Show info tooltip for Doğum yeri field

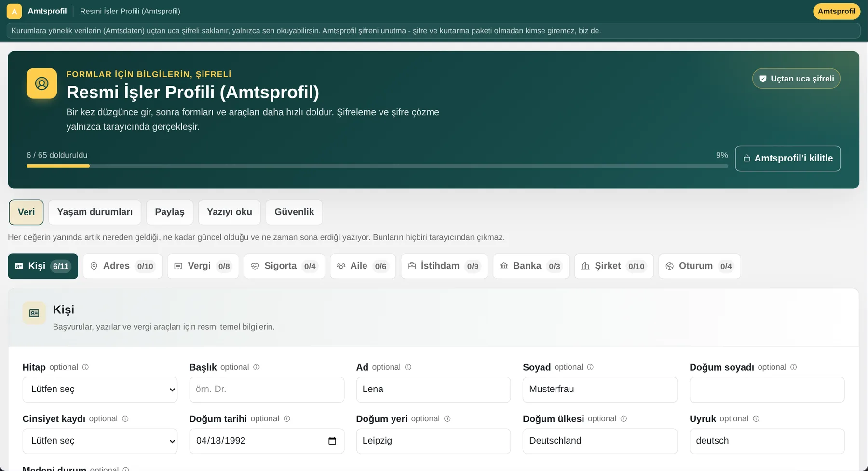pos(448,419)
